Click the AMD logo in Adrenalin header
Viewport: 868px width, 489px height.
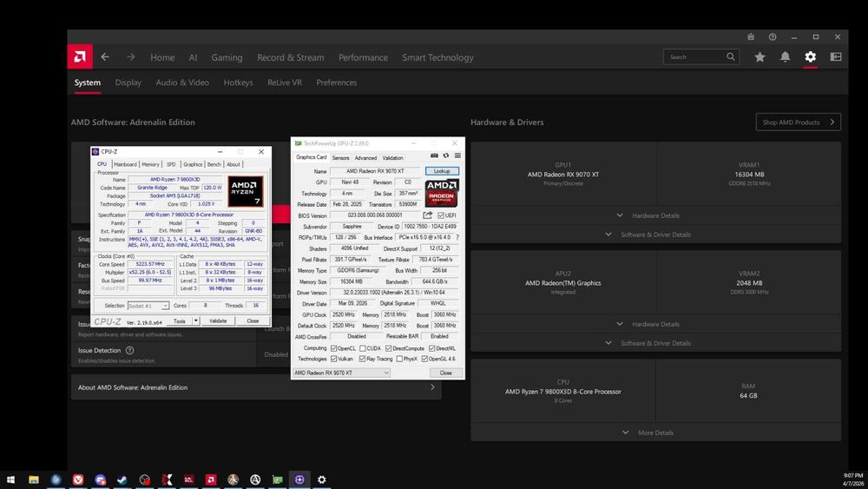click(x=80, y=56)
